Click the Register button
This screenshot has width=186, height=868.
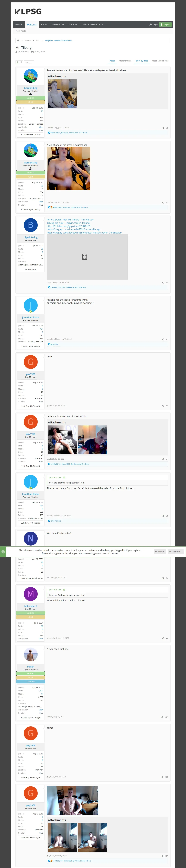tap(165, 25)
